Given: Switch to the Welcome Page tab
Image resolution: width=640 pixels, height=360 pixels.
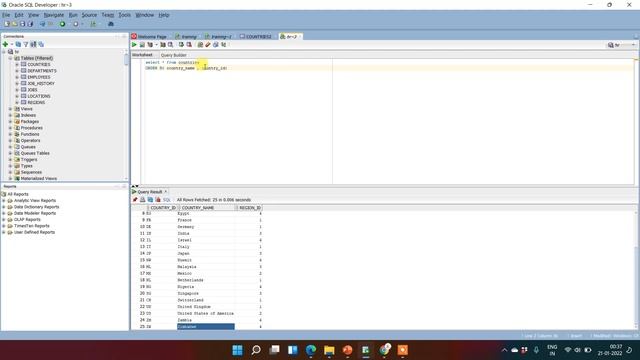Looking at the screenshot, I should 149,36.
